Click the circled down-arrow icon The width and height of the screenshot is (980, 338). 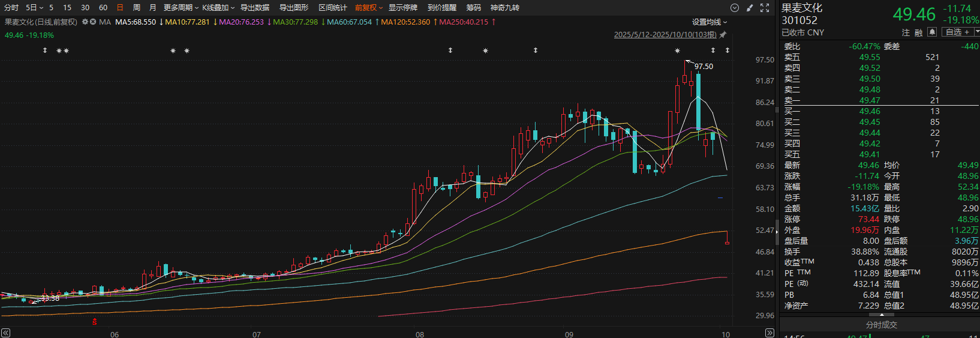[x=735, y=8]
